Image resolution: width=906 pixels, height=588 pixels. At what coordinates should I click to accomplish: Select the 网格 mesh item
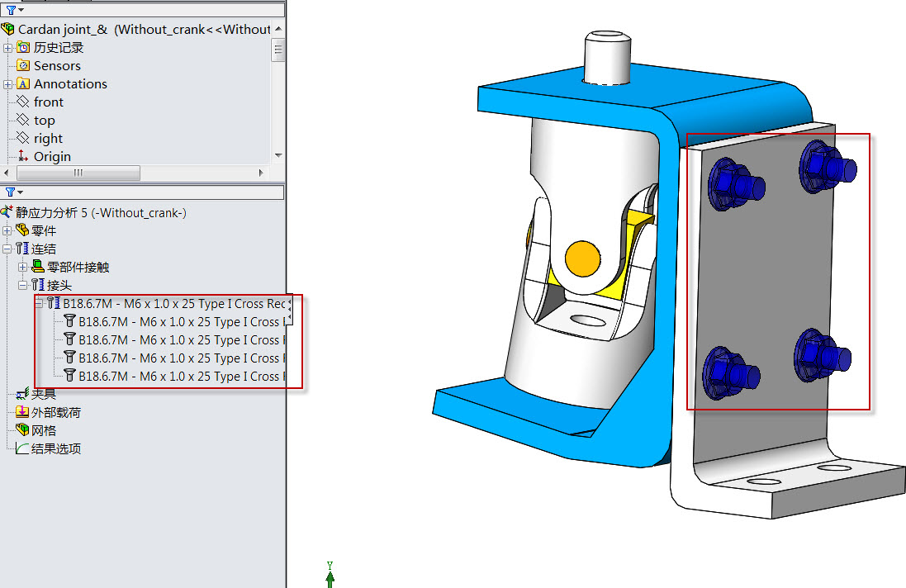[43, 431]
